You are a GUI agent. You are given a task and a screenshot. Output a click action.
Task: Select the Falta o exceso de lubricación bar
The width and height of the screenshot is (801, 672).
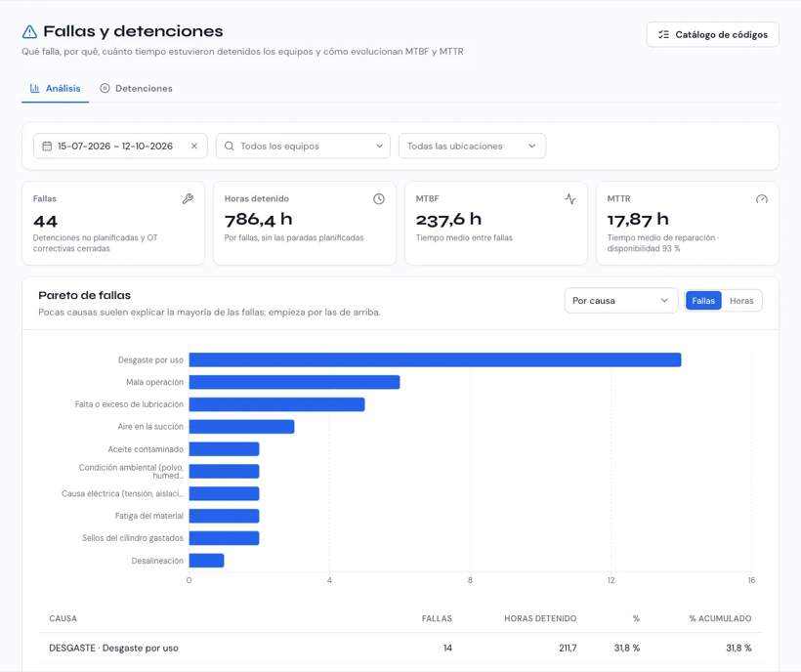click(x=276, y=404)
